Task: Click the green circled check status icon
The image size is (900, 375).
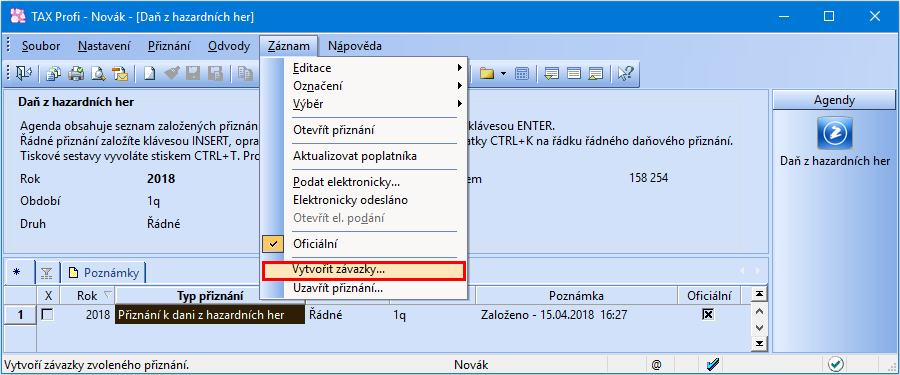Action: pos(836,364)
